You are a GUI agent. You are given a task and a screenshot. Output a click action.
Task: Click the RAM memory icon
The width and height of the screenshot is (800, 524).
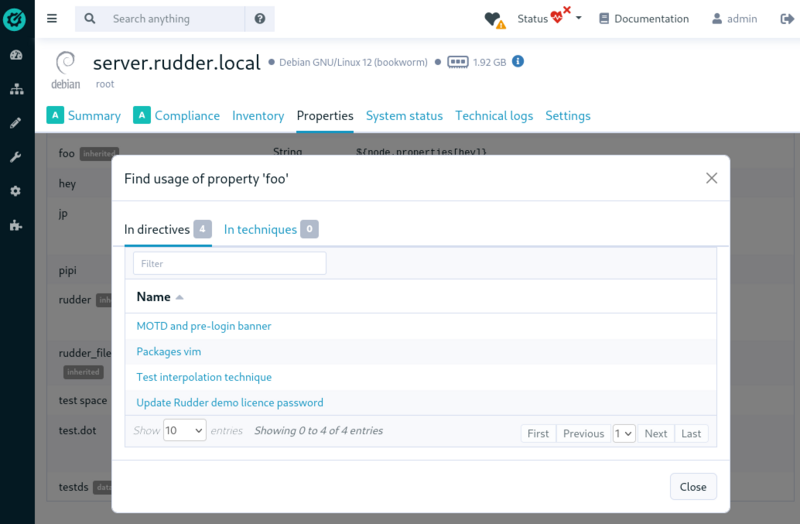click(x=458, y=62)
